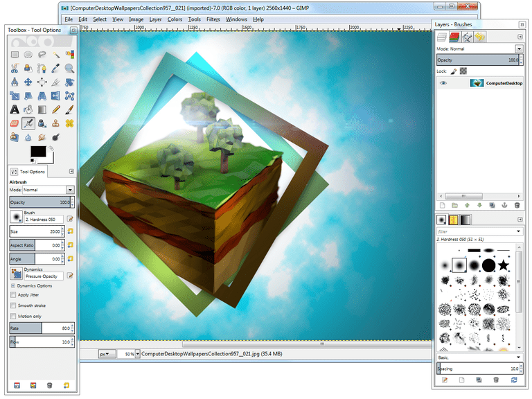Screen dimensions: 532x399
Task: Select the Eraser tool
Action: (15, 123)
